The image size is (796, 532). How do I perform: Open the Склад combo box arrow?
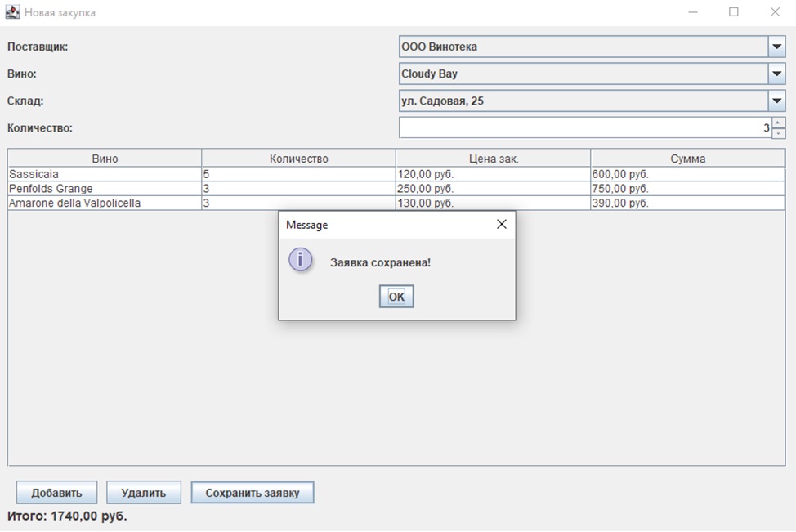776,101
